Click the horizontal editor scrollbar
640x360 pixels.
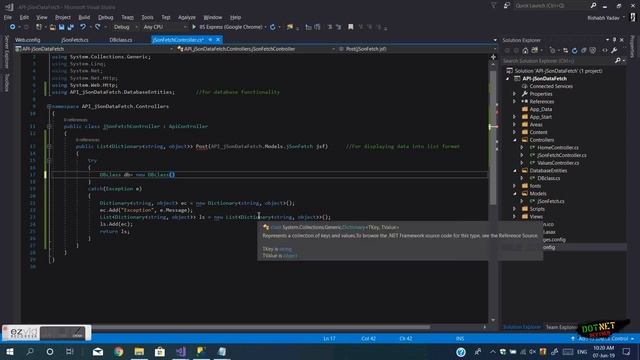(261, 327)
